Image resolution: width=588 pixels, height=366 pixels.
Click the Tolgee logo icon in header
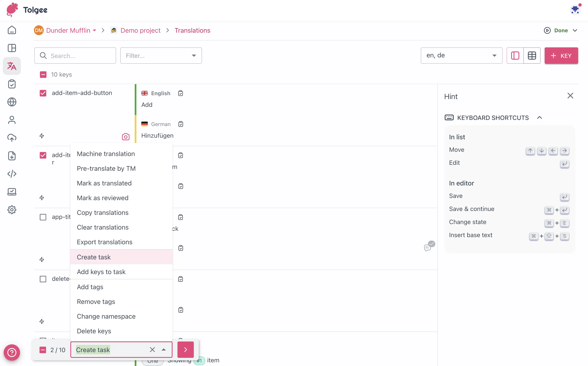[12, 9]
